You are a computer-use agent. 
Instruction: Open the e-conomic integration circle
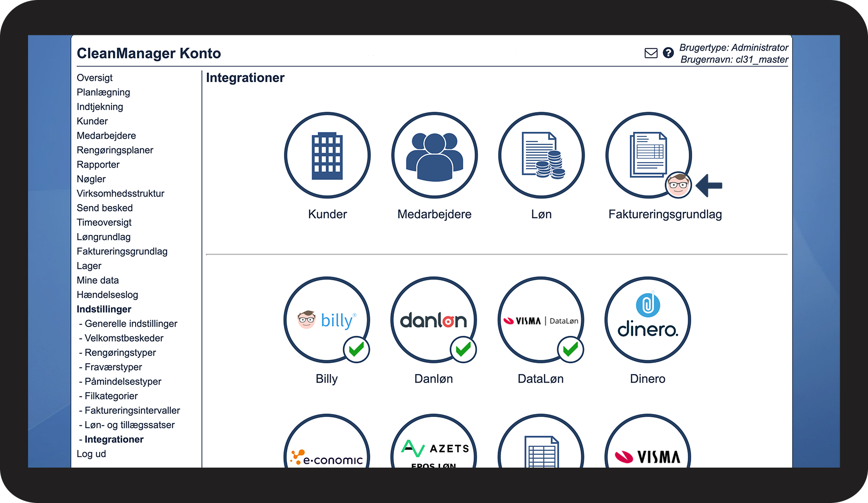pyautogui.click(x=327, y=441)
